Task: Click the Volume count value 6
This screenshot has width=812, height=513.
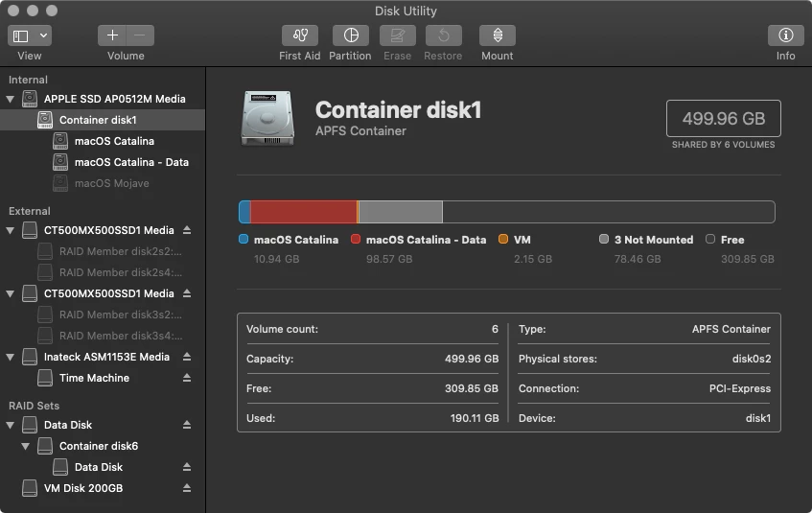Action: tap(495, 329)
